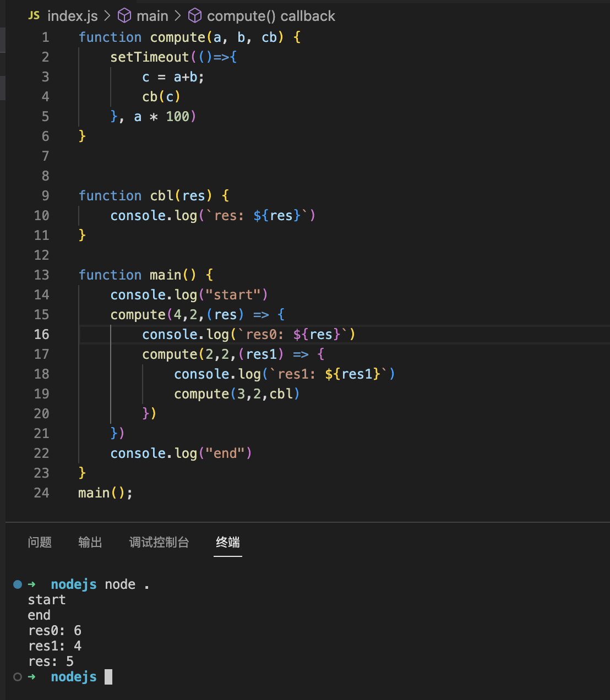Click the setTimeout call on line 2

(x=149, y=57)
